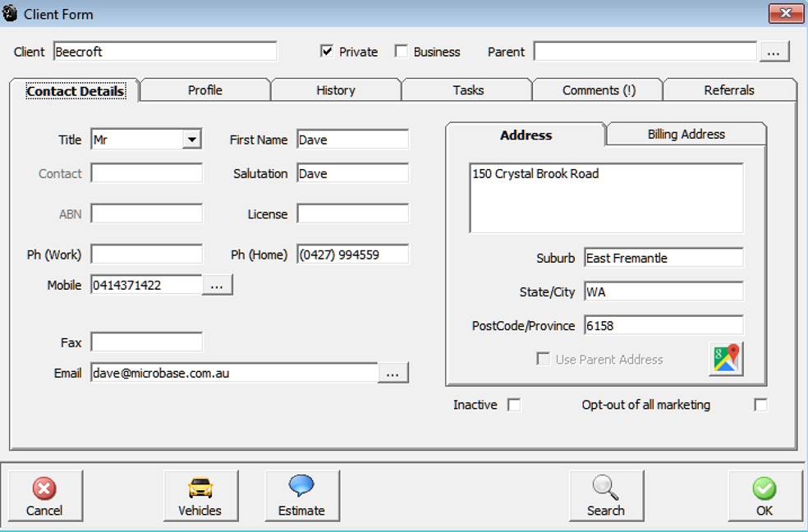Expand the Title dropdown

coord(192,140)
